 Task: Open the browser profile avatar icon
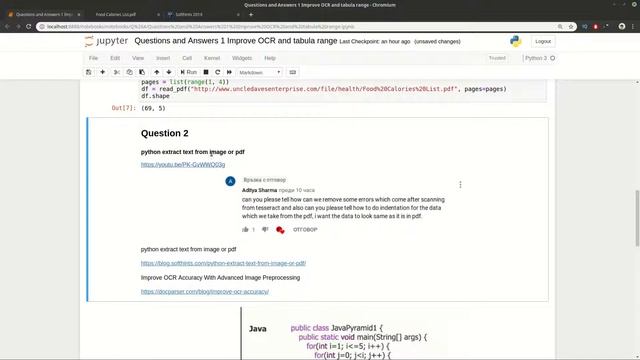pyautogui.click(x=622, y=27)
